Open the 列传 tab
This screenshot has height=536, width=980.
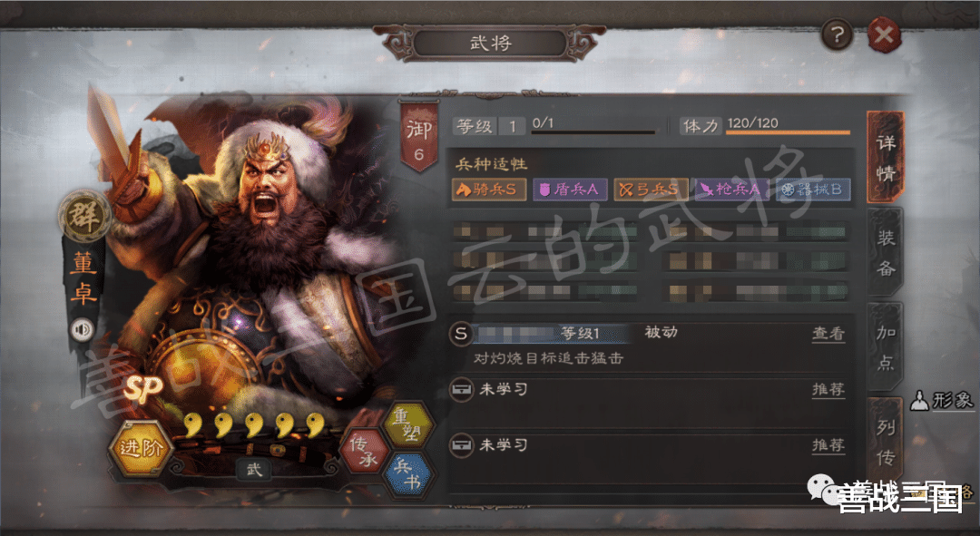[886, 443]
